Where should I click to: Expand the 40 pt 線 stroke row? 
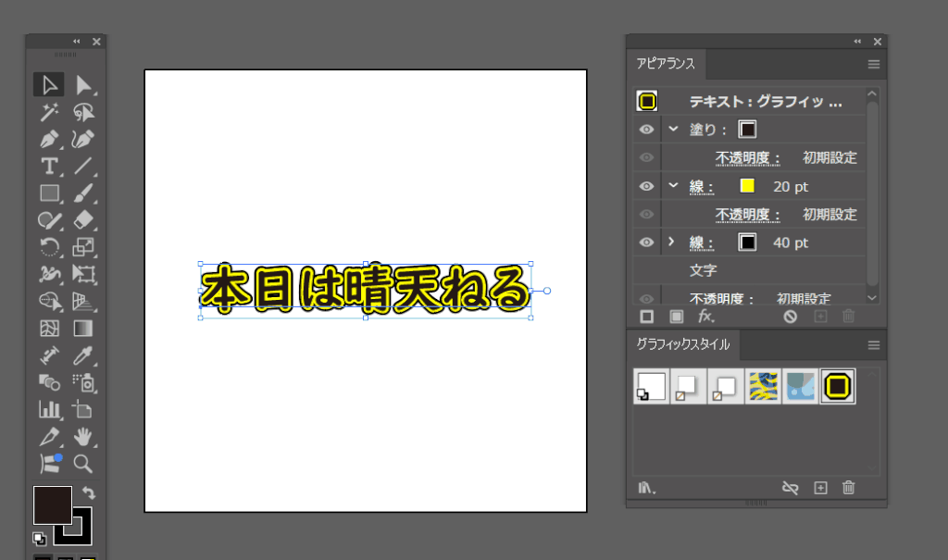[673, 243]
